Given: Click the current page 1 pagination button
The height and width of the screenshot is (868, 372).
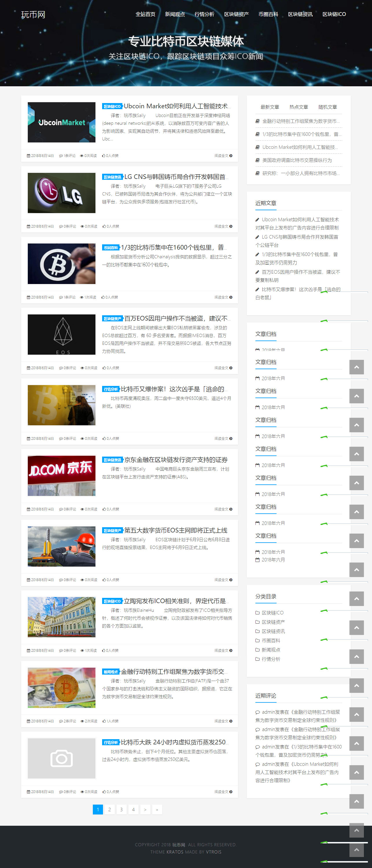Looking at the screenshot, I should coord(98,809).
